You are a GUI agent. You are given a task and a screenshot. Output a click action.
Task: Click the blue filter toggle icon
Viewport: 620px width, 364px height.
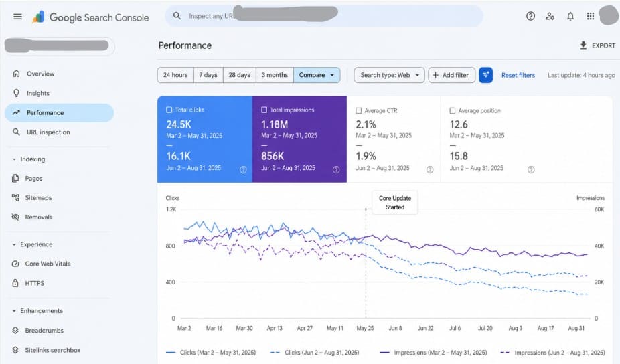coord(485,75)
